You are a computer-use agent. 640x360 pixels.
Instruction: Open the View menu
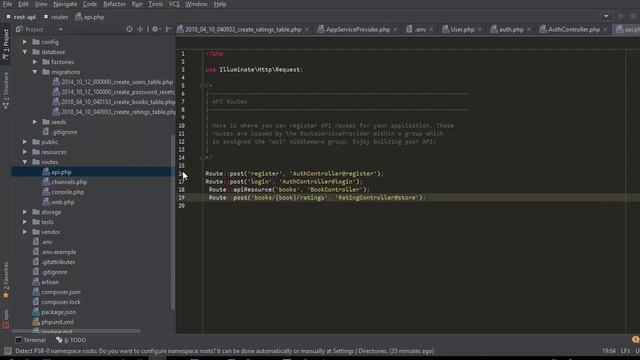(x=41, y=4)
